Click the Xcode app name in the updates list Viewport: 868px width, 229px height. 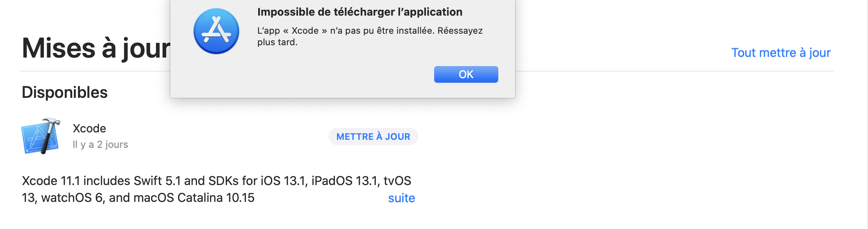tap(89, 128)
